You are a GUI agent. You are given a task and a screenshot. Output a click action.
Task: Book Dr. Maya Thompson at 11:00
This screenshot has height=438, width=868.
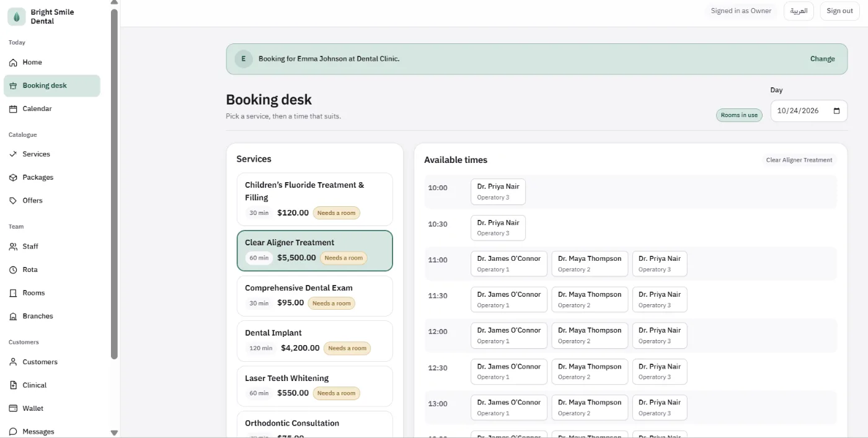pos(590,264)
